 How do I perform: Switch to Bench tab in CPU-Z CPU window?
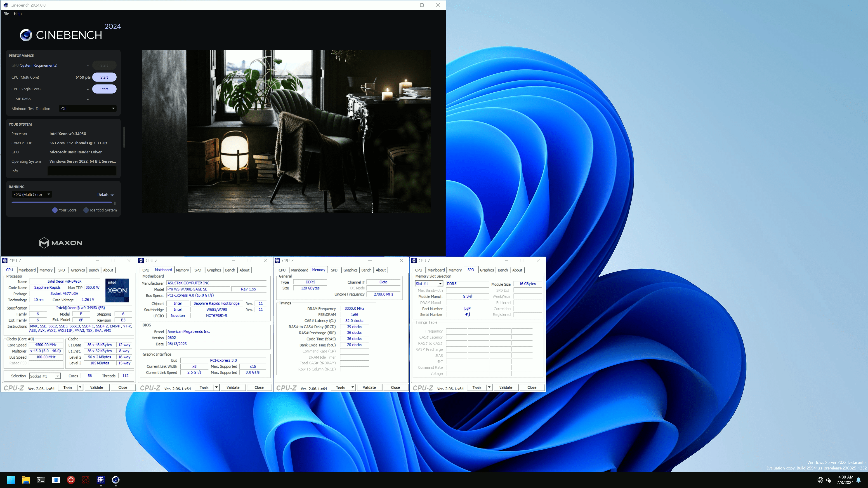click(94, 270)
